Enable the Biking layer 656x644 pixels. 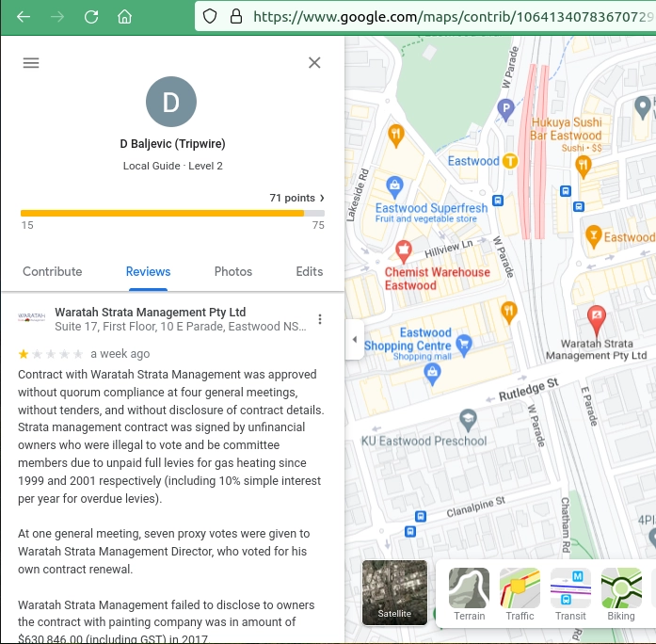(621, 594)
